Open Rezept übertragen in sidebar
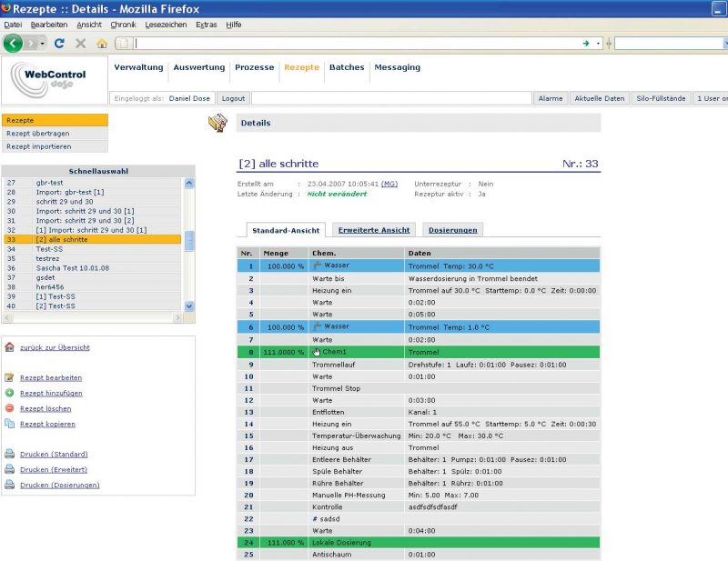728x561 pixels. [55, 133]
